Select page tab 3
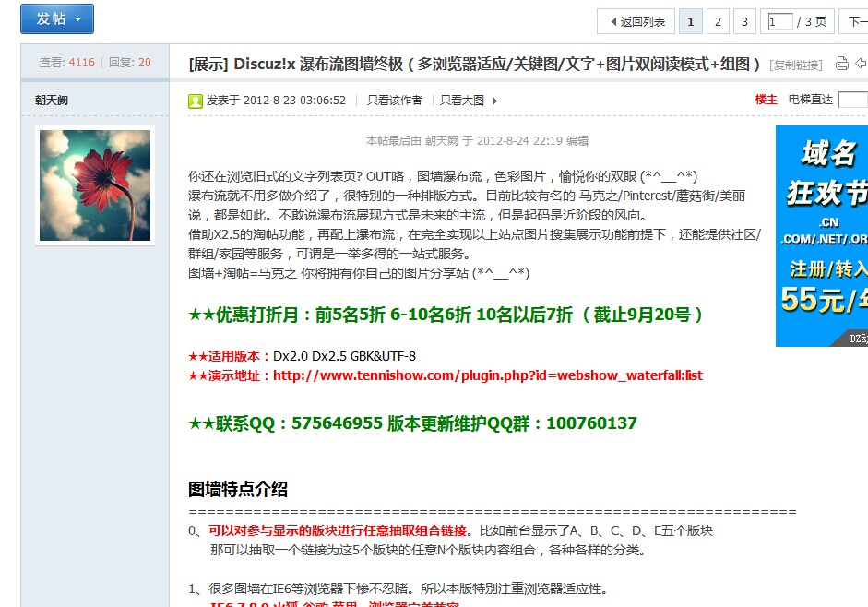Viewport: 868px width, 607px height. [744, 20]
